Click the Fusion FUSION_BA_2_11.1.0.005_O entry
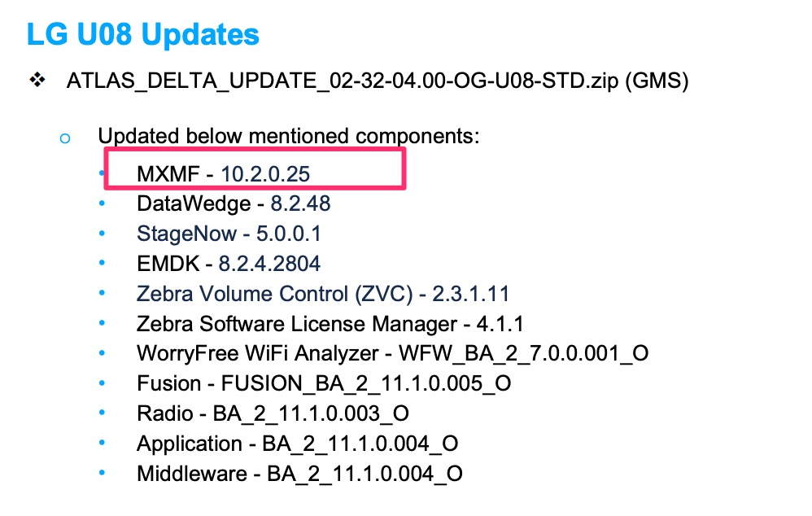 (x=324, y=383)
